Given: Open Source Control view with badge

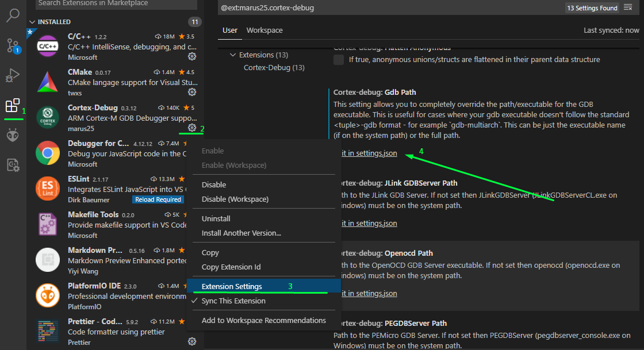Looking at the screenshot, I should (x=13, y=45).
